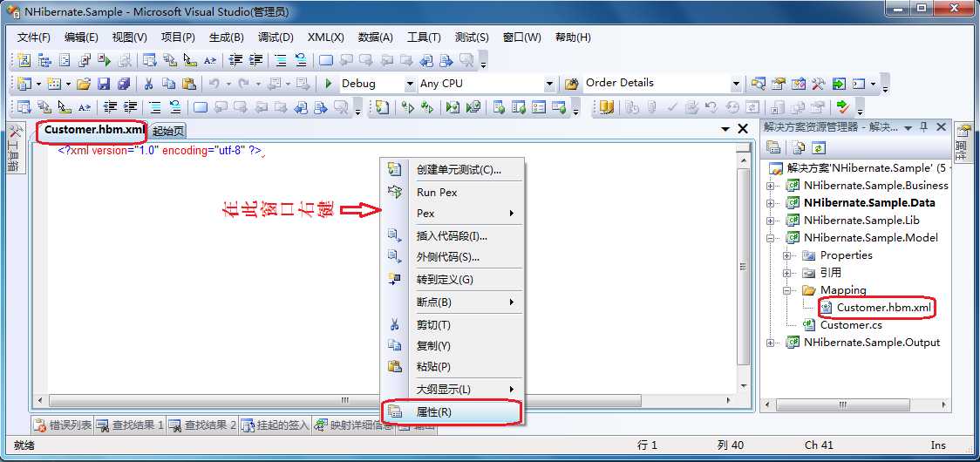This screenshot has width=980, height=462.
Task: Collapse the Mapping folder node
Action: tap(786, 290)
